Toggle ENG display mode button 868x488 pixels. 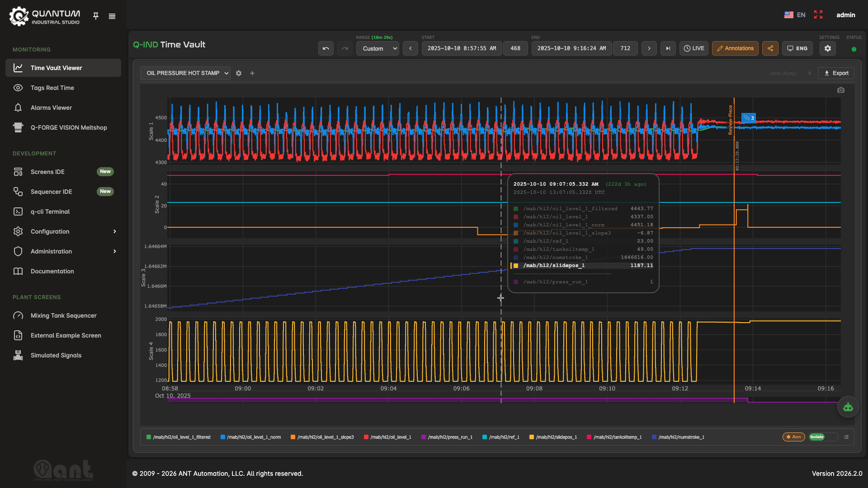797,48
